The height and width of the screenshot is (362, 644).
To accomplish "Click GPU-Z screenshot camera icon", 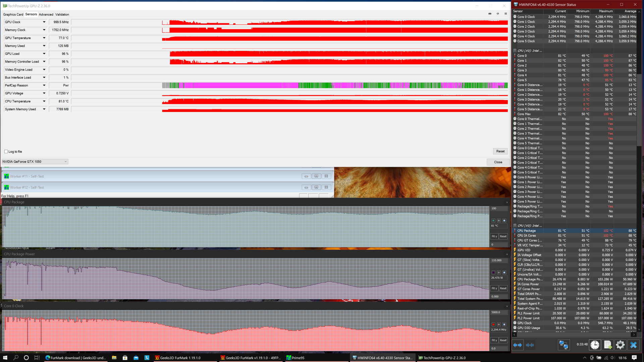I will point(490,14).
